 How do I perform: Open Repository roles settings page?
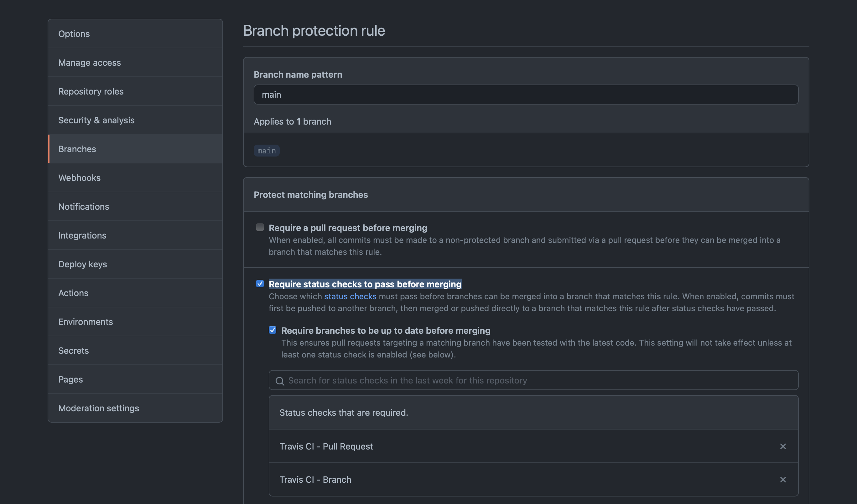pos(91,91)
